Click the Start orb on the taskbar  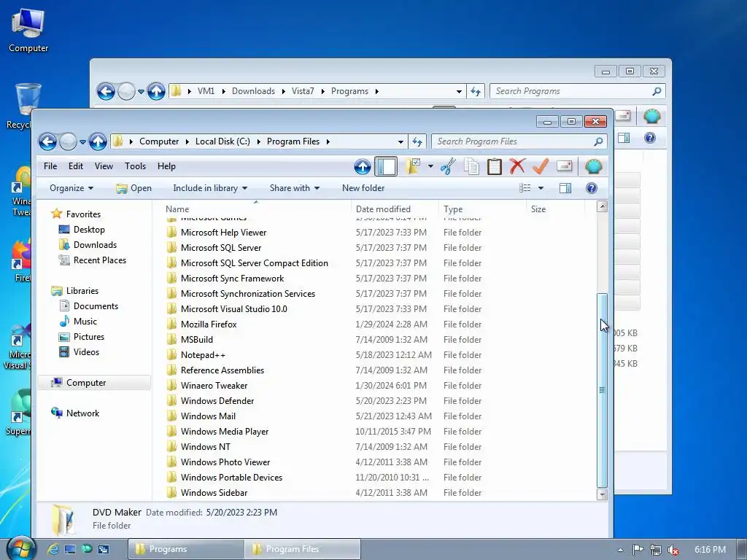tap(21, 548)
